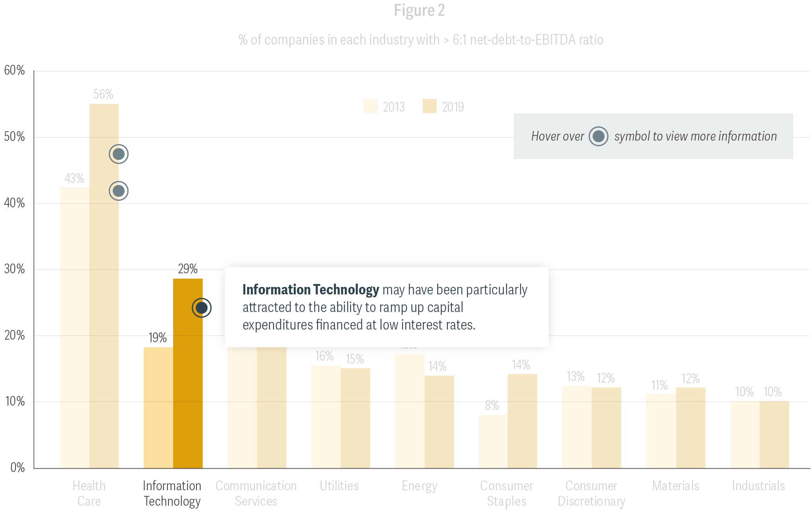Click the info symbol on Information Technology bar
This screenshot has height=511, width=812.
tap(202, 308)
